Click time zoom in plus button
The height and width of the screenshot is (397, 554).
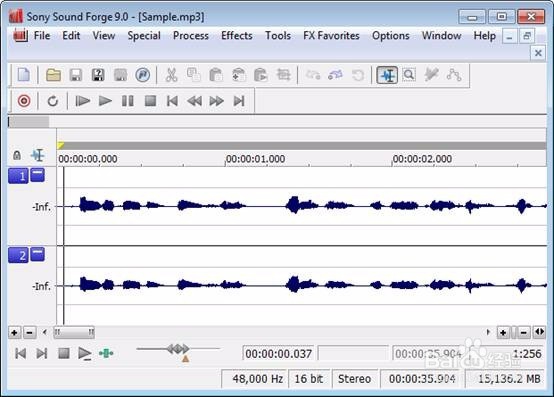503,332
